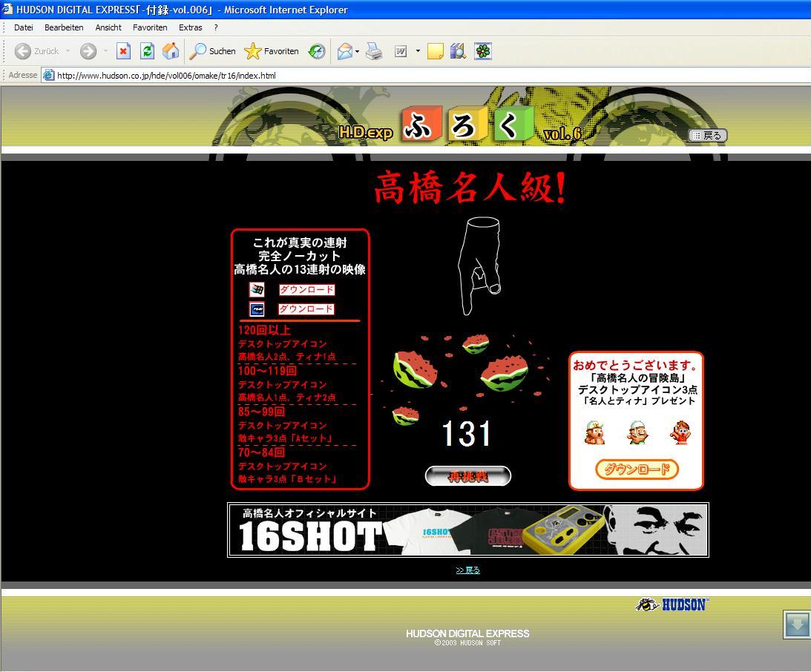Viewport: 811px width, 672px height.
Task: Open the Mail button dropdown arrow
Action: coord(358,51)
